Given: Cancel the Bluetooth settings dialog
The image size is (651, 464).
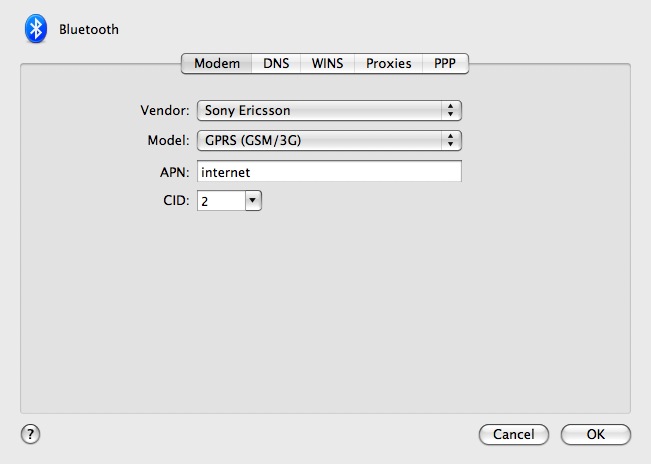Looking at the screenshot, I should (x=514, y=435).
